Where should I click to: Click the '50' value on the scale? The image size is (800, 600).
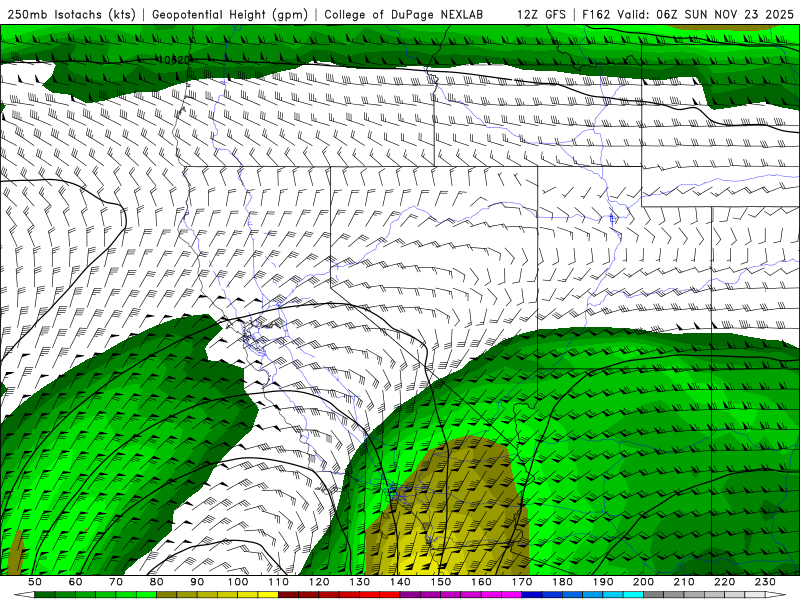(35, 582)
